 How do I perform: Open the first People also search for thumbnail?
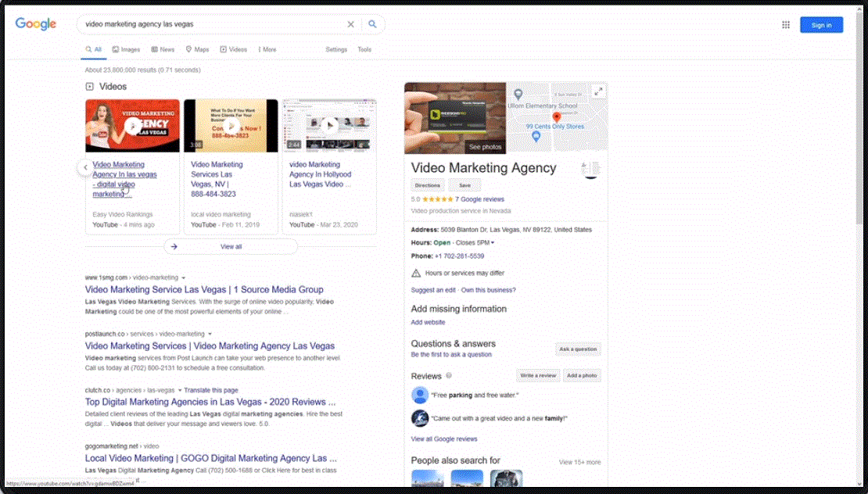(428, 478)
